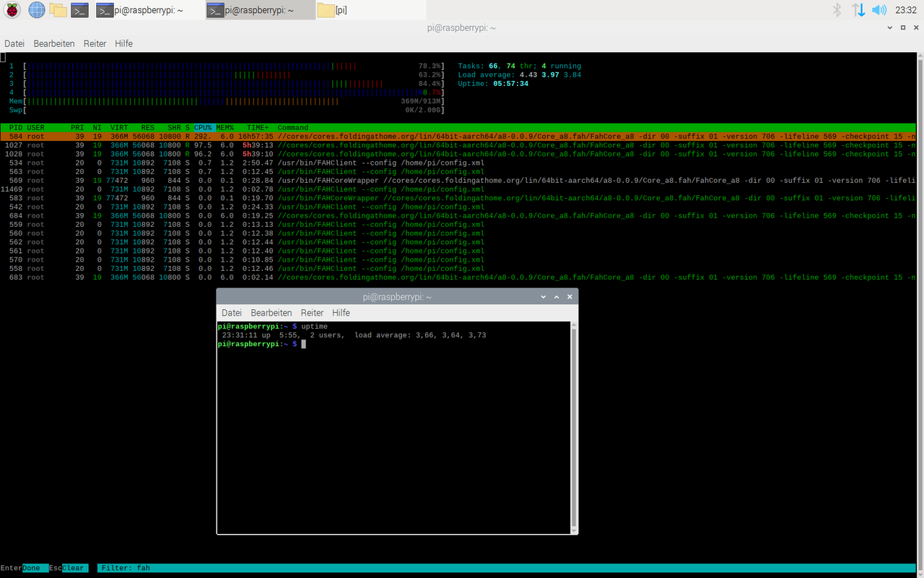
Task: Open Reiter menu in small terminal
Action: (312, 313)
